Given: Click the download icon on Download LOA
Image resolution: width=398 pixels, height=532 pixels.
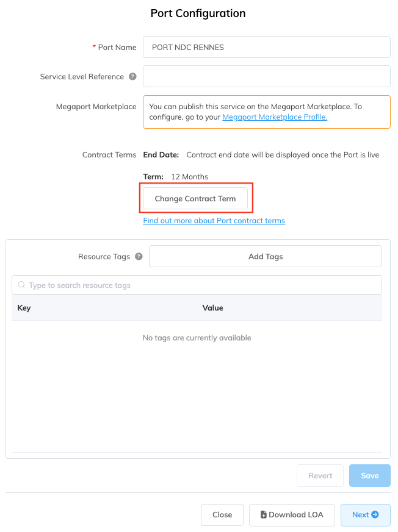Looking at the screenshot, I should (264, 515).
